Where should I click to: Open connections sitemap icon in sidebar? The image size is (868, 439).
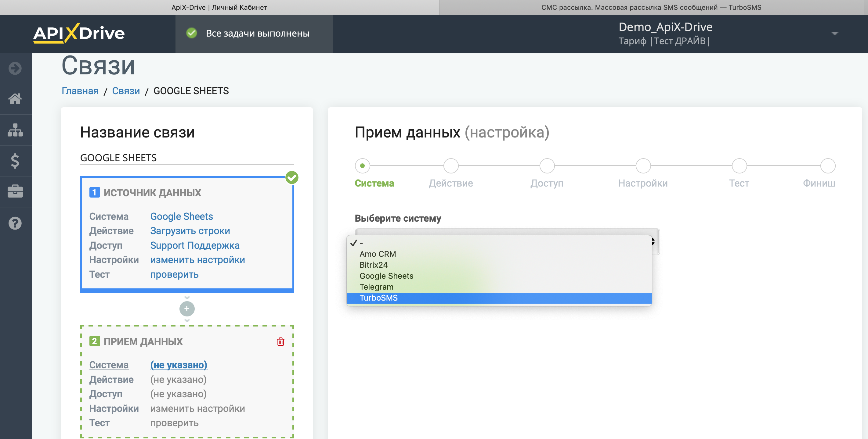pos(15,130)
